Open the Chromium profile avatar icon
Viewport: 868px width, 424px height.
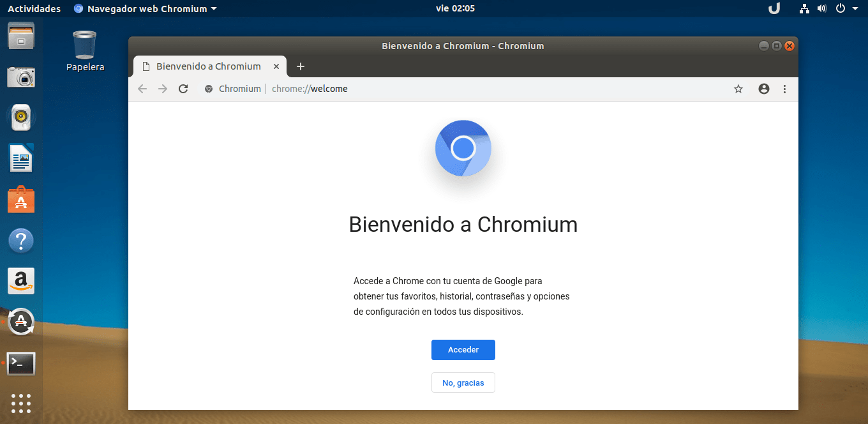[x=763, y=89]
